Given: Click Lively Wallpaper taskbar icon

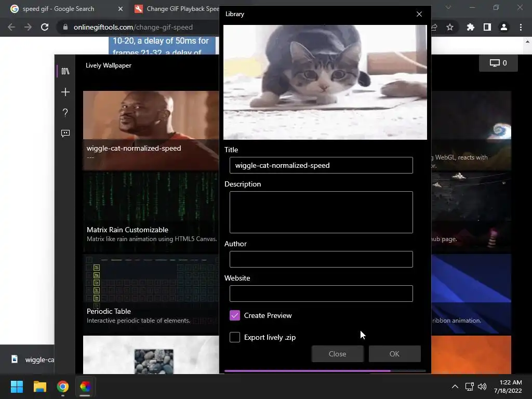Looking at the screenshot, I should (x=85, y=387).
